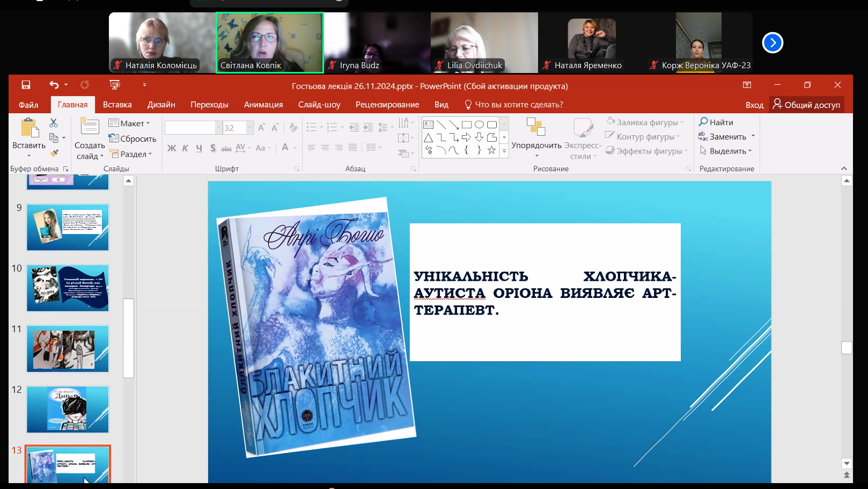Clear all formatting icon
The image size is (868, 489).
[293, 128]
